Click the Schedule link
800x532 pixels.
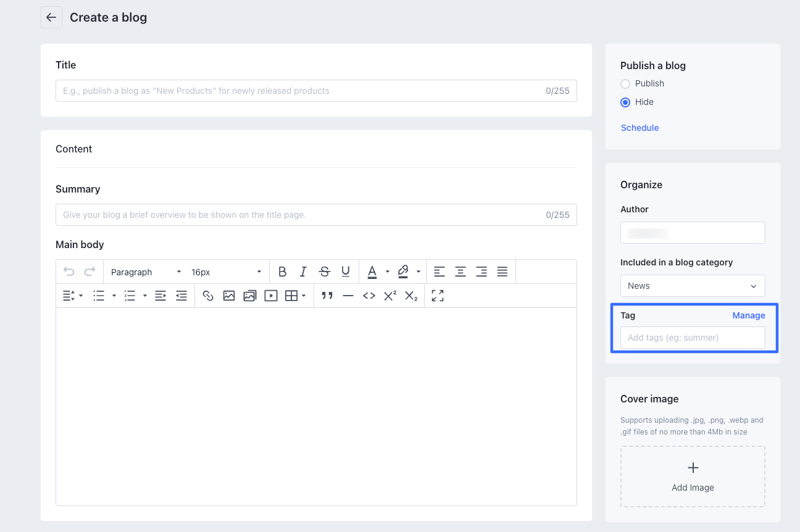pyautogui.click(x=640, y=128)
